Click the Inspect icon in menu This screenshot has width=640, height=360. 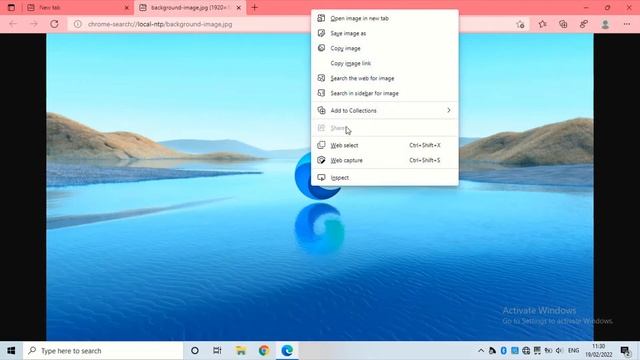click(x=321, y=178)
